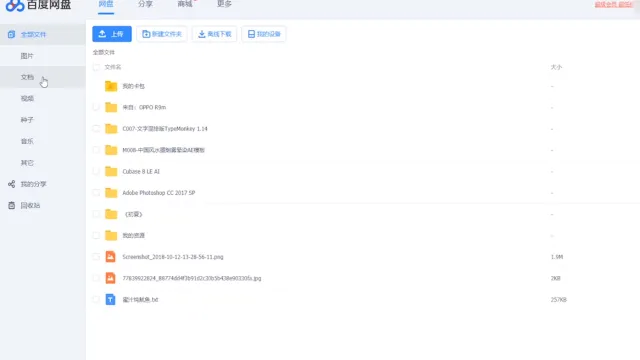Click the blue 上传 upload button
Image resolution: width=640 pixels, height=360 pixels.
[112, 34]
